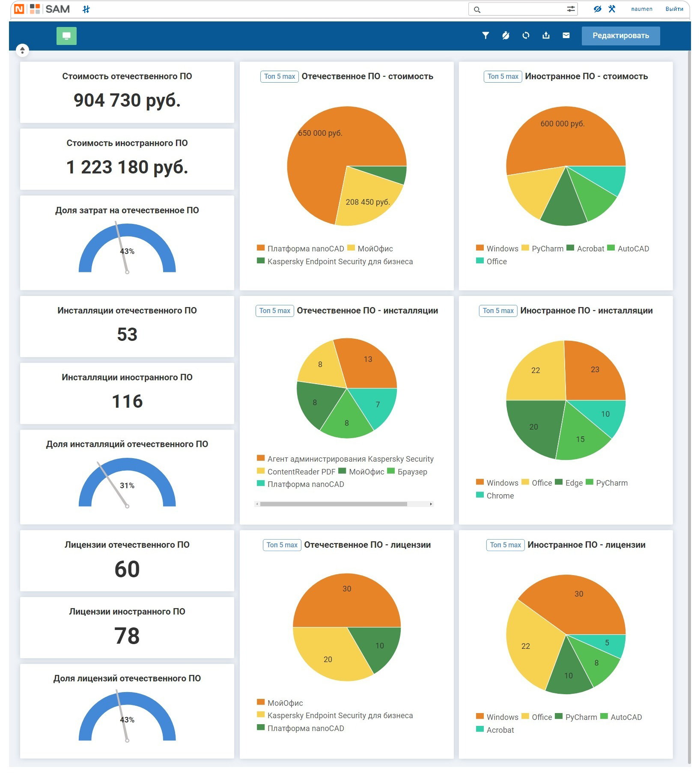Click inside the top search input field
The image size is (700, 776).
[522, 9]
